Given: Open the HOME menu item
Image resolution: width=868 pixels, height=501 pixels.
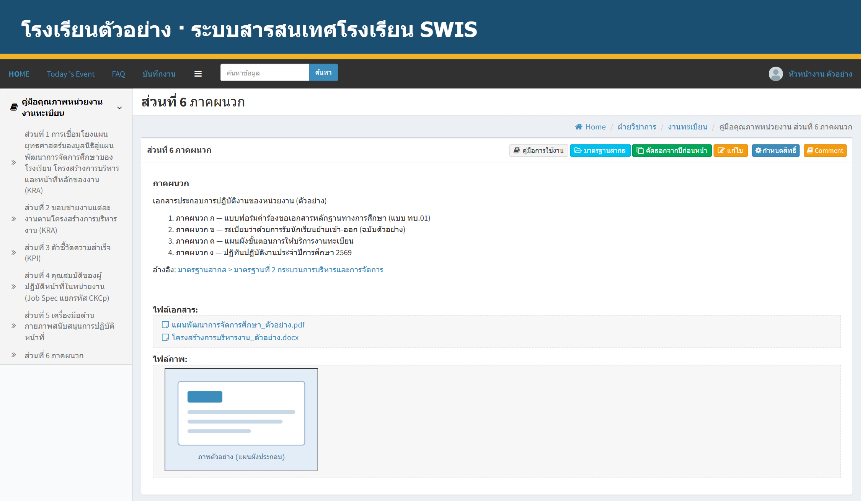Looking at the screenshot, I should 19,74.
